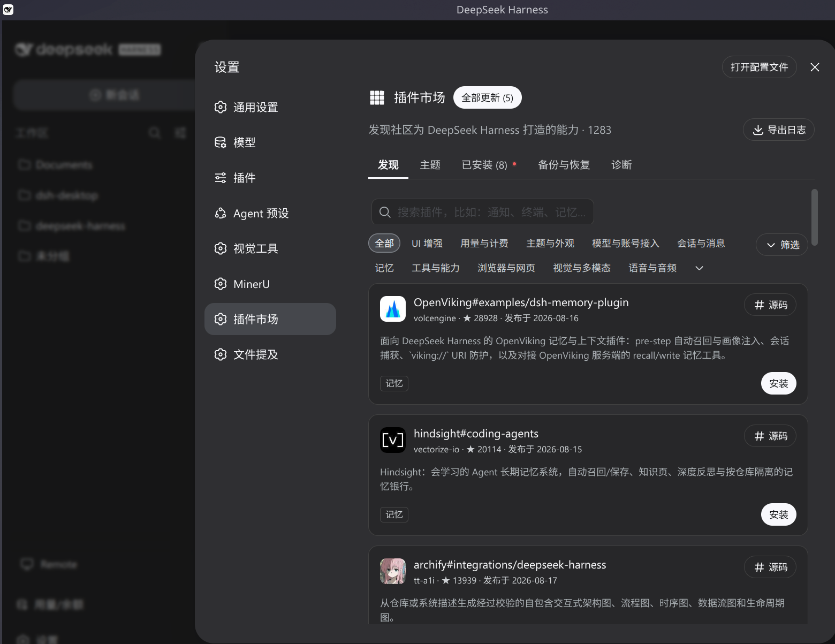Install the OpenViking dsh-memory-plugin

click(x=779, y=383)
